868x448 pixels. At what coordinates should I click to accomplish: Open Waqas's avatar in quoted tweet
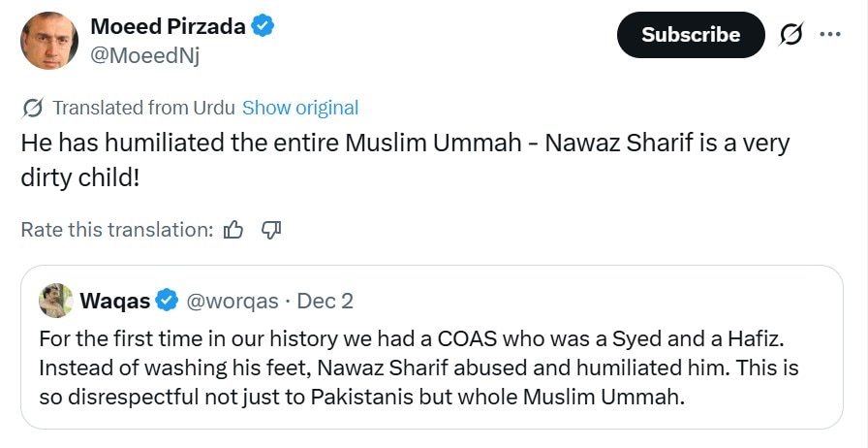pyautogui.click(x=56, y=301)
